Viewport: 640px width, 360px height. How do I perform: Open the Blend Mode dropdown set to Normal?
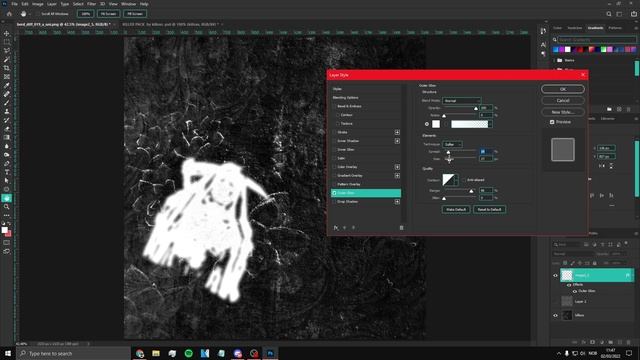point(462,100)
